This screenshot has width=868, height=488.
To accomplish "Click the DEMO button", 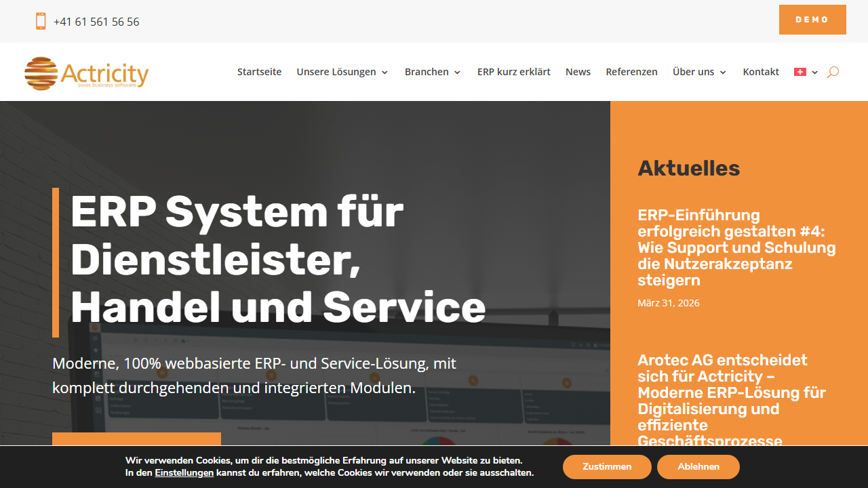I will pyautogui.click(x=812, y=20).
